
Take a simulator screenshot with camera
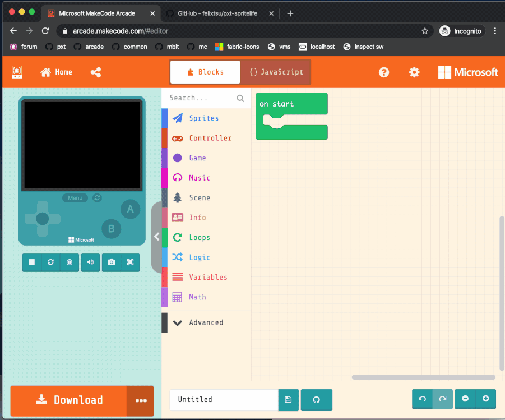tap(112, 262)
